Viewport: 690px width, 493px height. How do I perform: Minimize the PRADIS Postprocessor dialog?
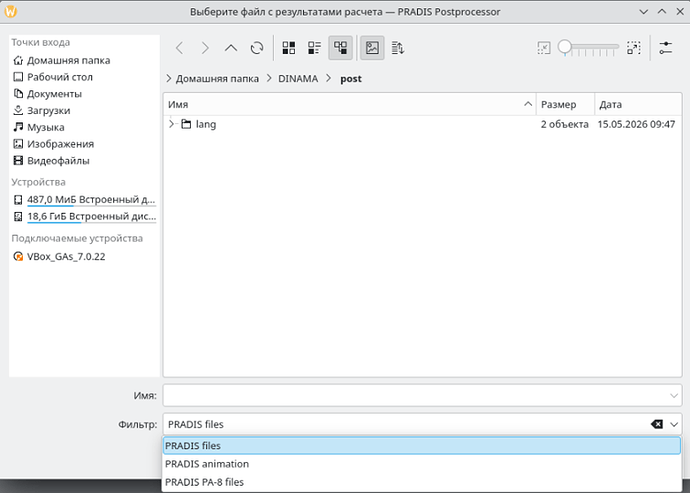[x=644, y=12]
